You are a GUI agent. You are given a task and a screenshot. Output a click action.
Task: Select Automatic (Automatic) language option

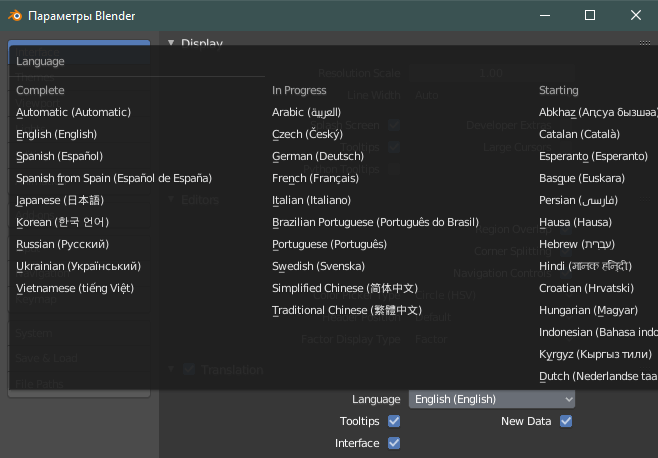pos(73,112)
